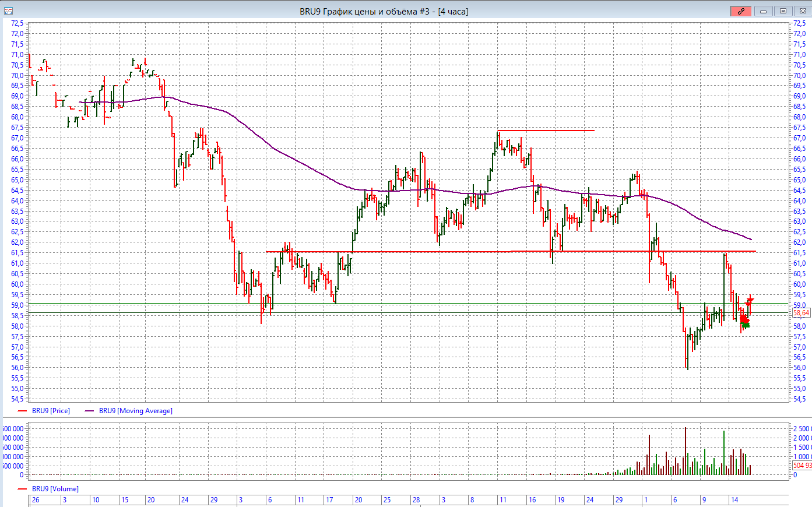This screenshot has width=812, height=507.
Task: Close the BRU9 chart window
Action: click(x=801, y=11)
